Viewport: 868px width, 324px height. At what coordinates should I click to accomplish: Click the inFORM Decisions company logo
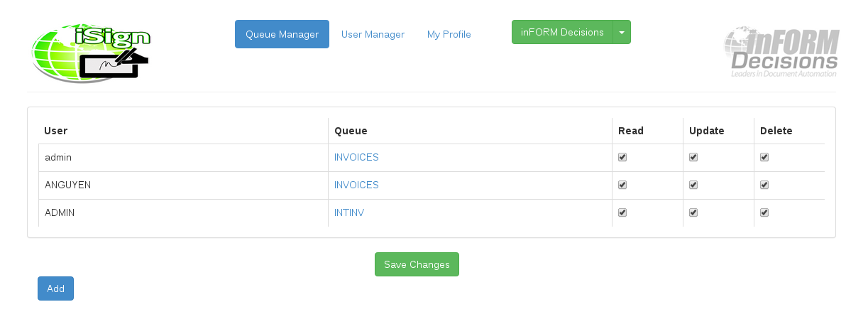781,53
